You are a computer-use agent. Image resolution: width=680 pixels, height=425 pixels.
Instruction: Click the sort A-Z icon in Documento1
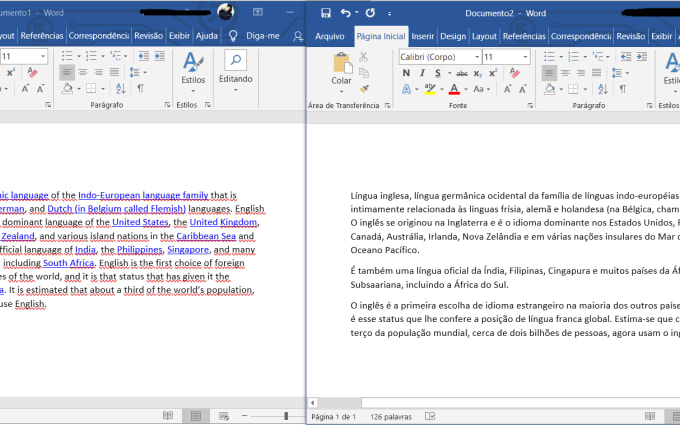tap(121, 88)
